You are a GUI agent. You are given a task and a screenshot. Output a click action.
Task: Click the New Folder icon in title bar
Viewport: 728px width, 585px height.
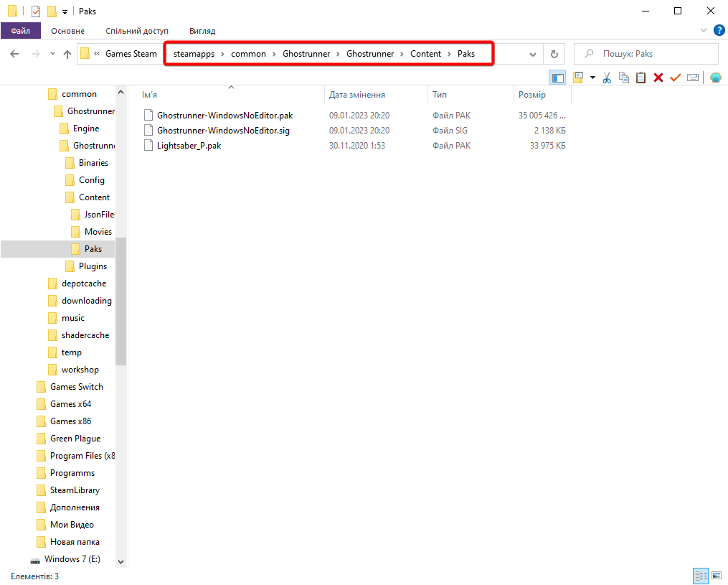52,11
